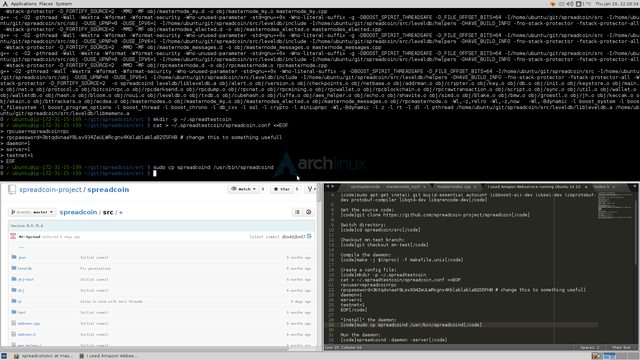640x360 pixels.
Task: Click the Mr-Spread author avatar
Action: (13, 236)
